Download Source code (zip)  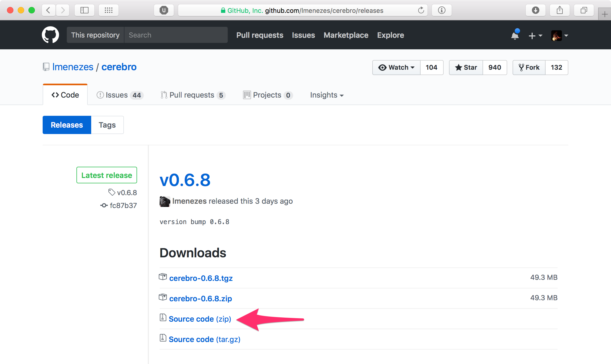[x=200, y=319]
